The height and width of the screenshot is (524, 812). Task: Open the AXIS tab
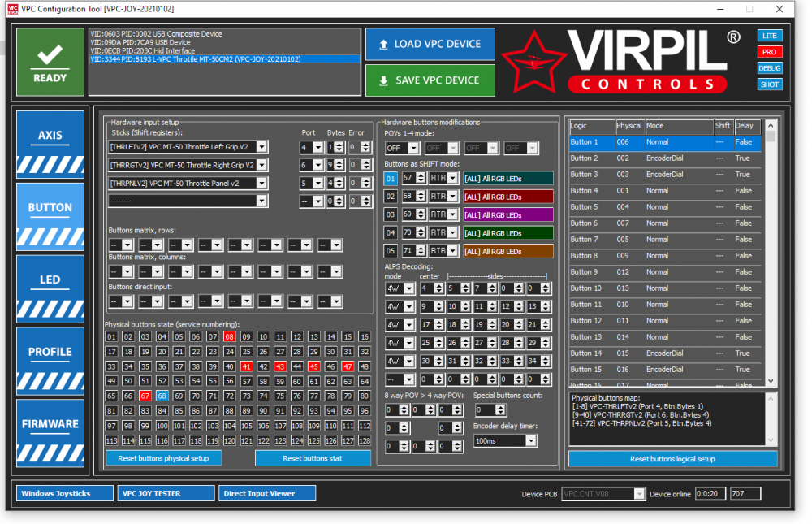(50, 144)
